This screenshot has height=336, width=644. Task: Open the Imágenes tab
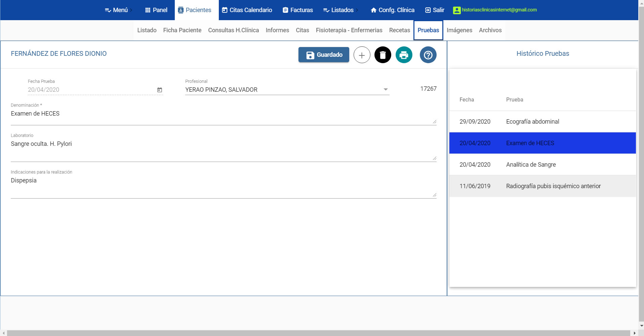click(x=459, y=30)
